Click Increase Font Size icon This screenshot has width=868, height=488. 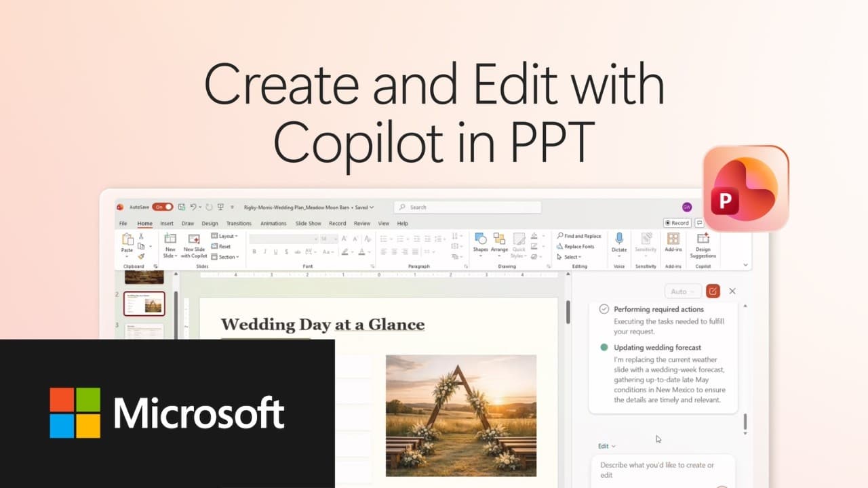[344, 239]
